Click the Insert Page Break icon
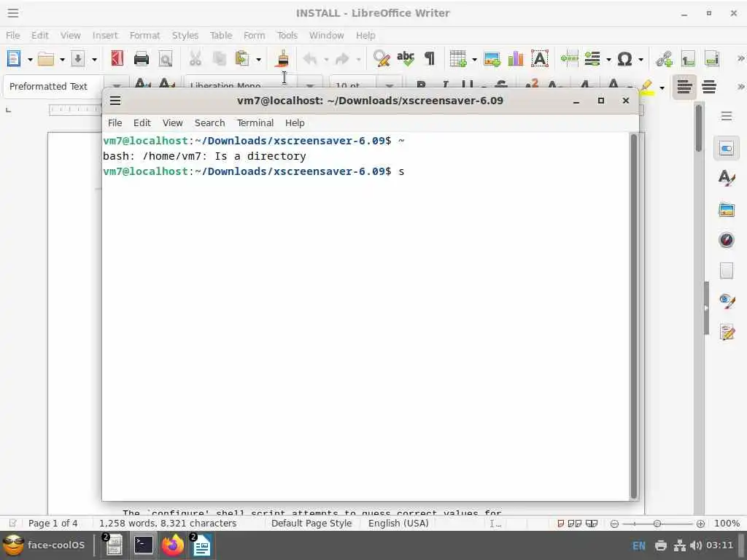Image resolution: width=747 pixels, height=560 pixels. [x=569, y=58]
